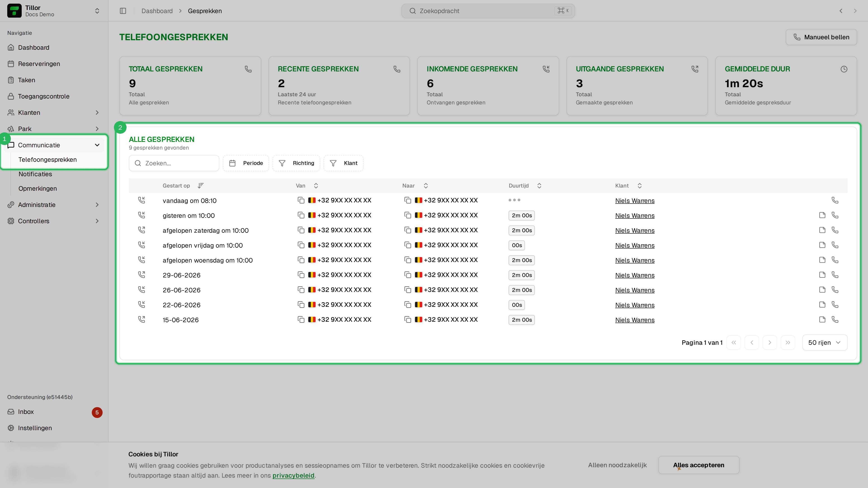Viewport: 868px width, 488px height.
Task: Expand the Administratie navigation section
Action: point(54,205)
